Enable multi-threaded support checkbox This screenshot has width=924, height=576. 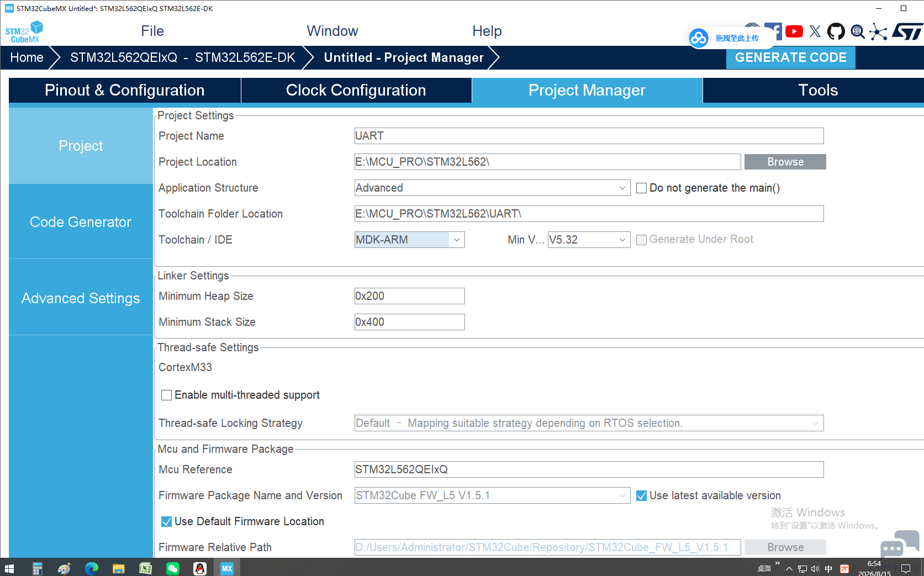click(x=166, y=395)
